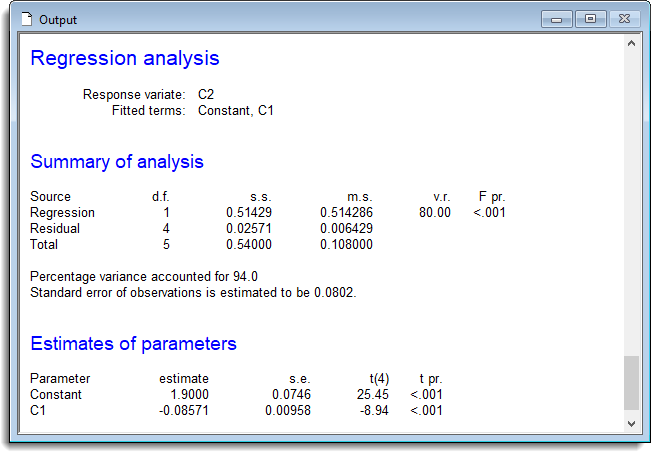Screen dimensions: 651x452
Task: Click the Response variate value C2
Action: [206, 94]
